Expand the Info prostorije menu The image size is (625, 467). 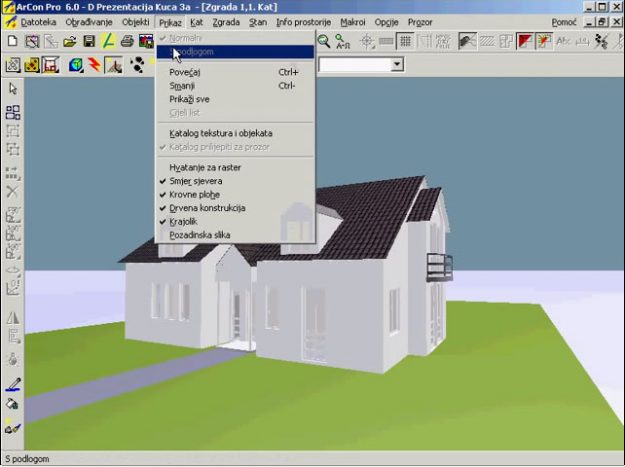click(x=303, y=21)
